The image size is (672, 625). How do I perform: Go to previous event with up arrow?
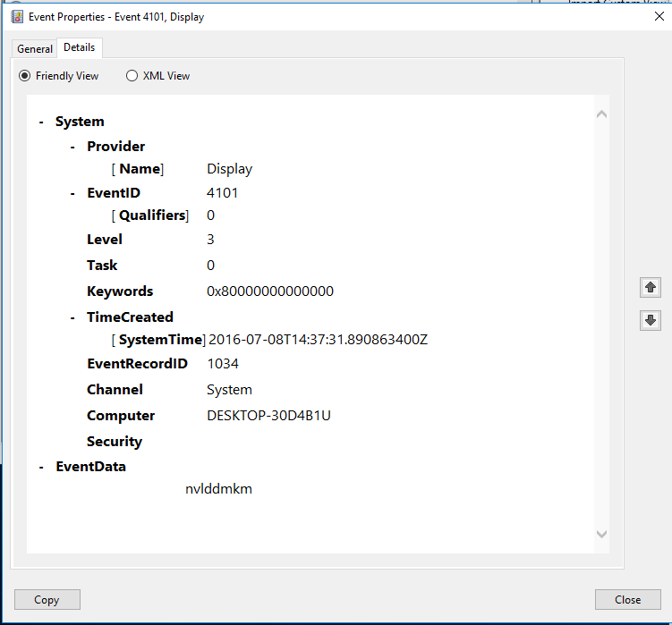pos(651,287)
